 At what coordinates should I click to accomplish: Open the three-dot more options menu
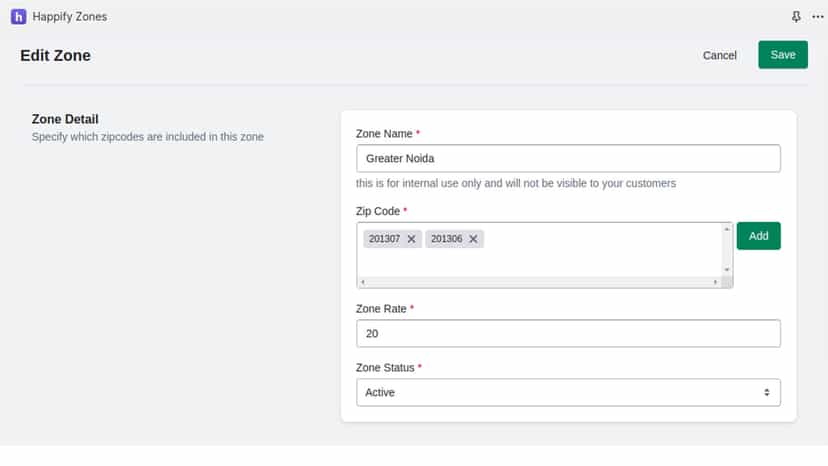(817, 17)
